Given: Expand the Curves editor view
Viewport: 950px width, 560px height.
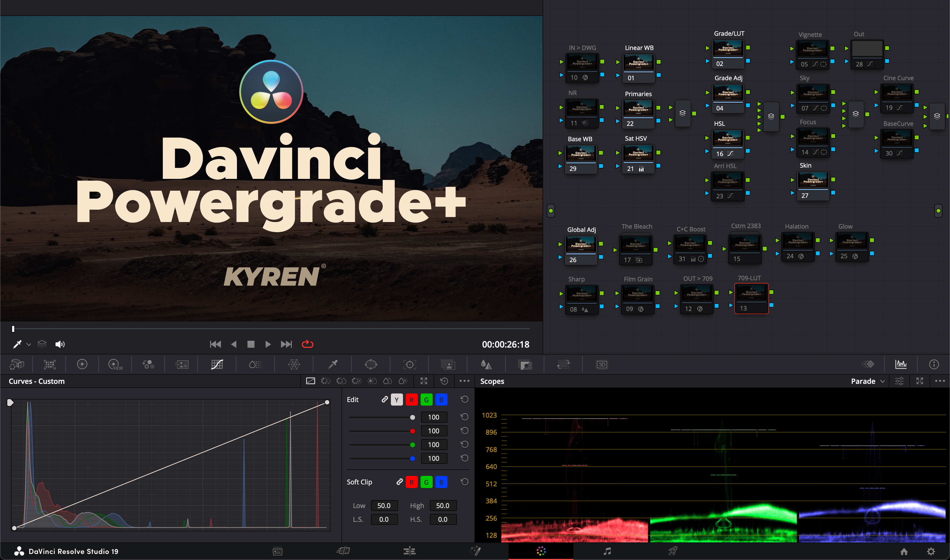Looking at the screenshot, I should (424, 381).
